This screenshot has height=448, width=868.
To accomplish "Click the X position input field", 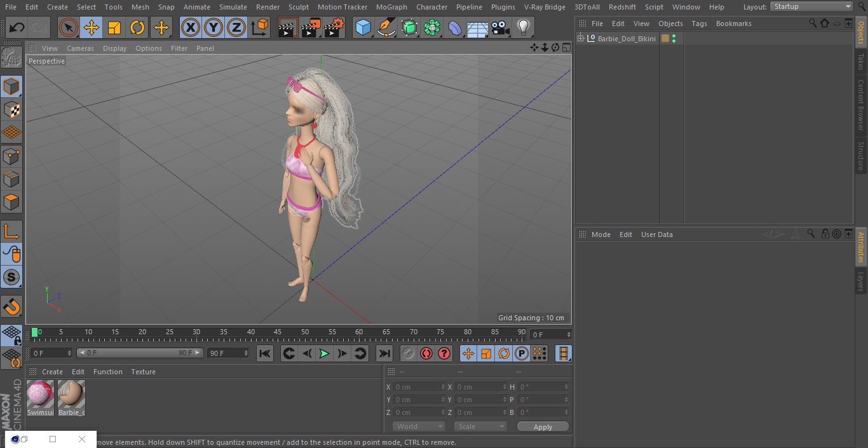I will 418,387.
